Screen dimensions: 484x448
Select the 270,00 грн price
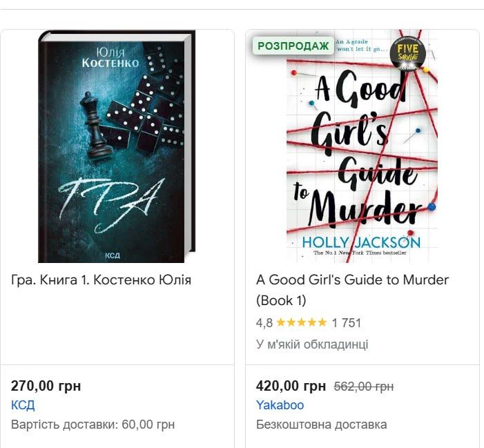click(x=46, y=386)
